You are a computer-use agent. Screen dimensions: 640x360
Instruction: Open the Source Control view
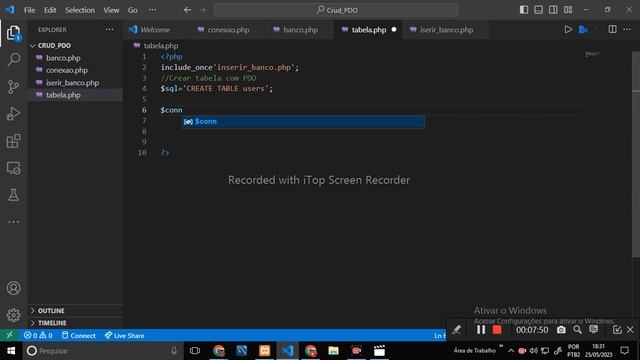pyautogui.click(x=13, y=87)
